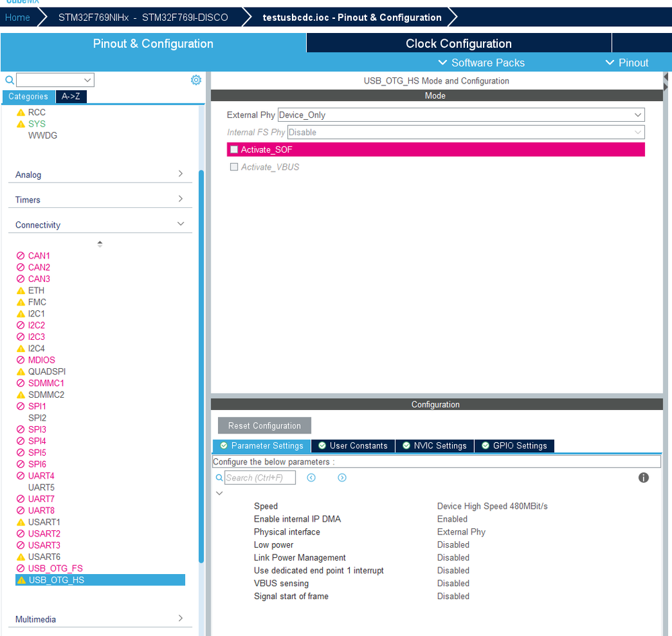This screenshot has height=636, width=672.
Task: Switch to the Clock Configuration tab
Action: point(459,43)
